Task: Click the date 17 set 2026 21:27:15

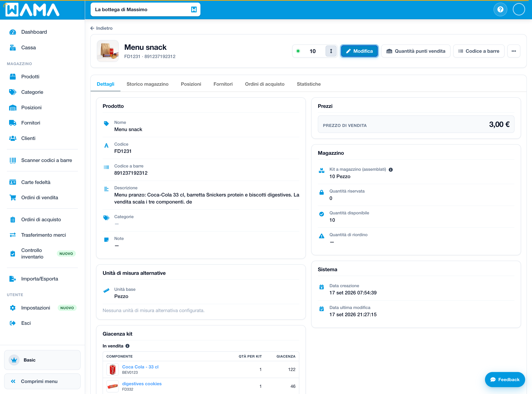Action: tap(353, 315)
